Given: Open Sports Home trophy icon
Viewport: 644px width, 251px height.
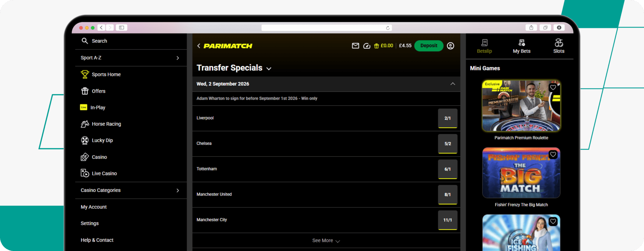Looking at the screenshot, I should click(85, 74).
